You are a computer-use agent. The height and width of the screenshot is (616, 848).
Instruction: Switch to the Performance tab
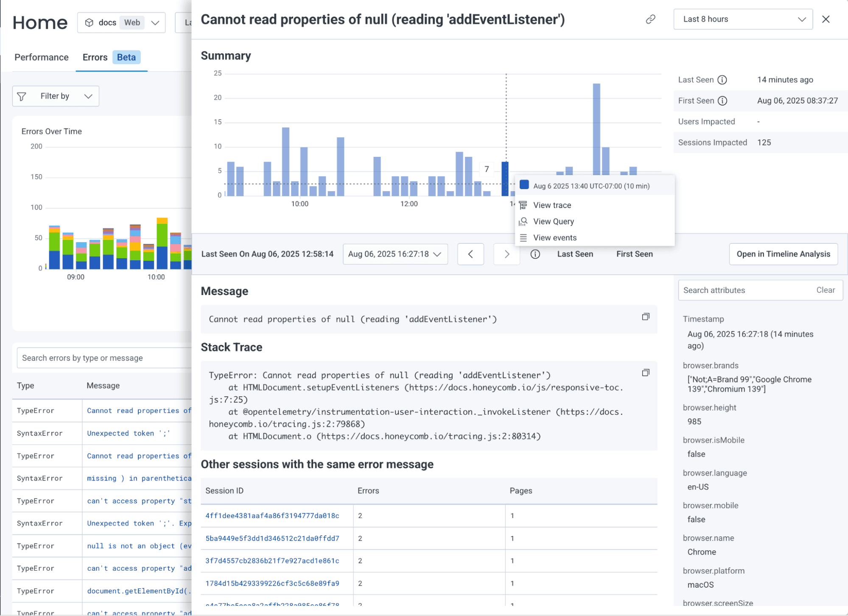[x=41, y=57]
